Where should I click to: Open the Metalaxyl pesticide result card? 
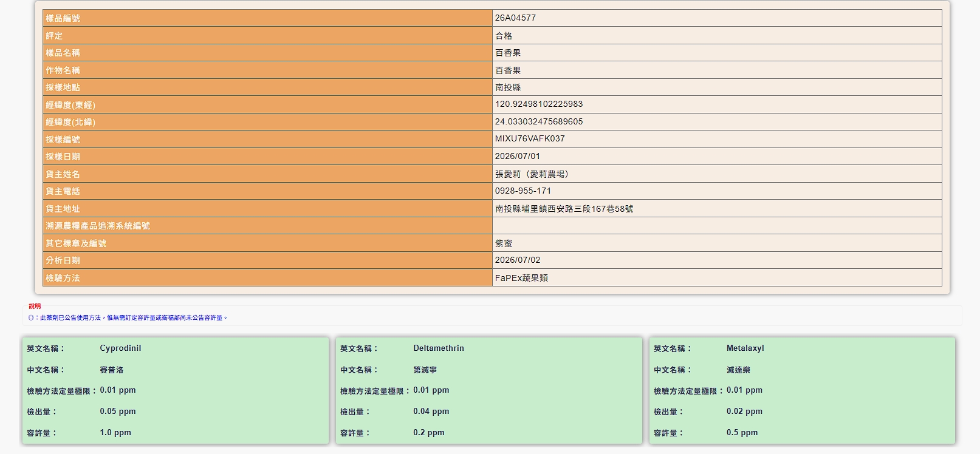coord(802,390)
